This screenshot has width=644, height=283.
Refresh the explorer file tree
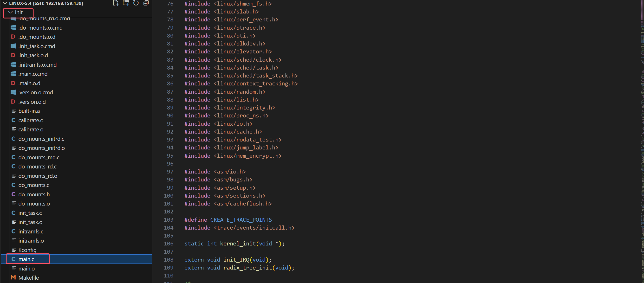click(136, 3)
